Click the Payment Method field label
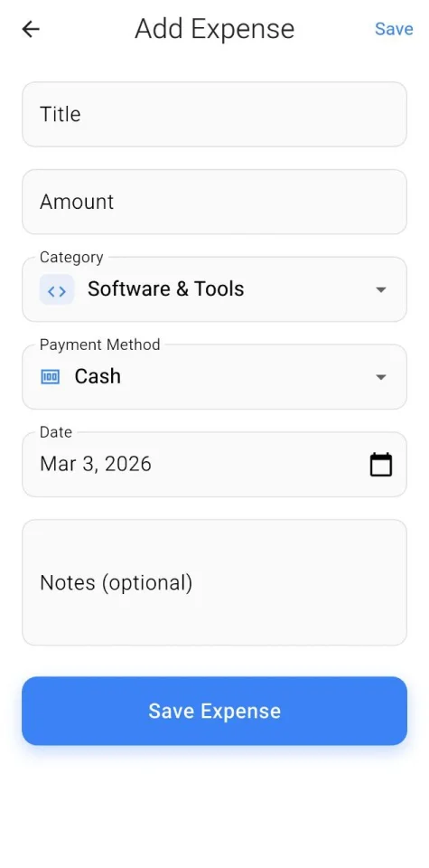This screenshot has width=429, height=868. [x=100, y=344]
